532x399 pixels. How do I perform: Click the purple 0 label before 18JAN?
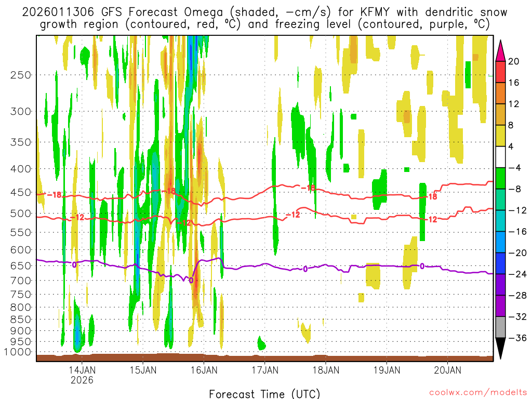[305, 269]
